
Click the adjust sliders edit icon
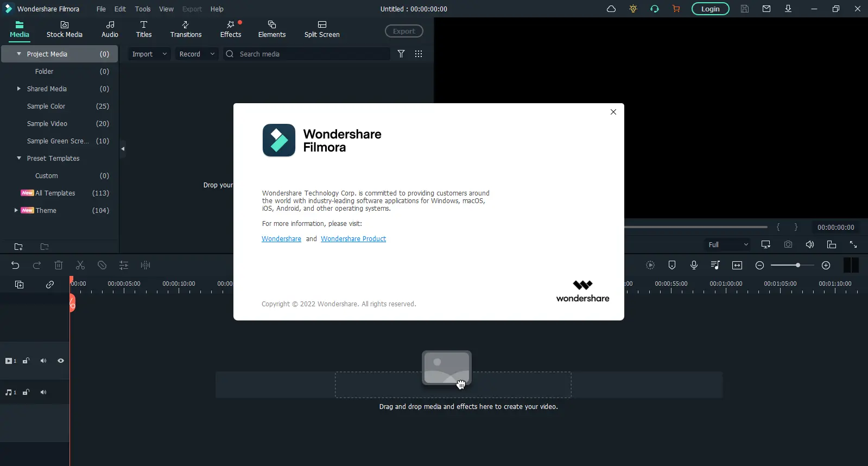[124, 265]
